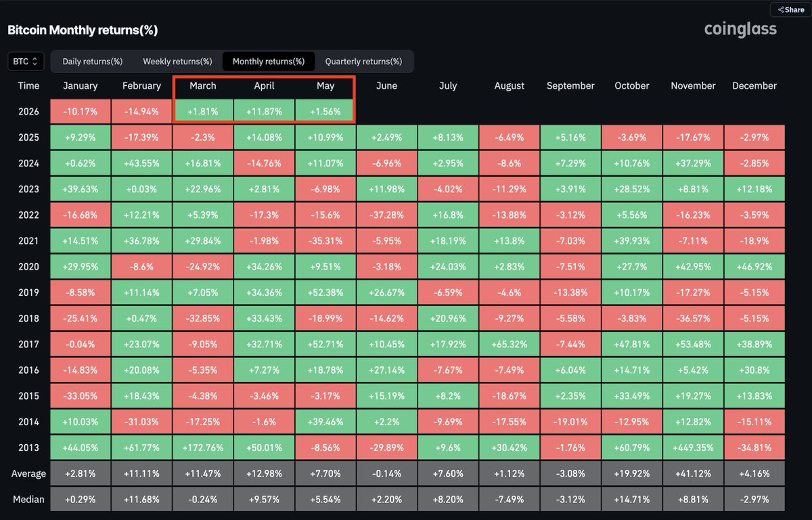Switch to Weekly returns(%) tab
This screenshot has width=812, height=520.
click(177, 61)
